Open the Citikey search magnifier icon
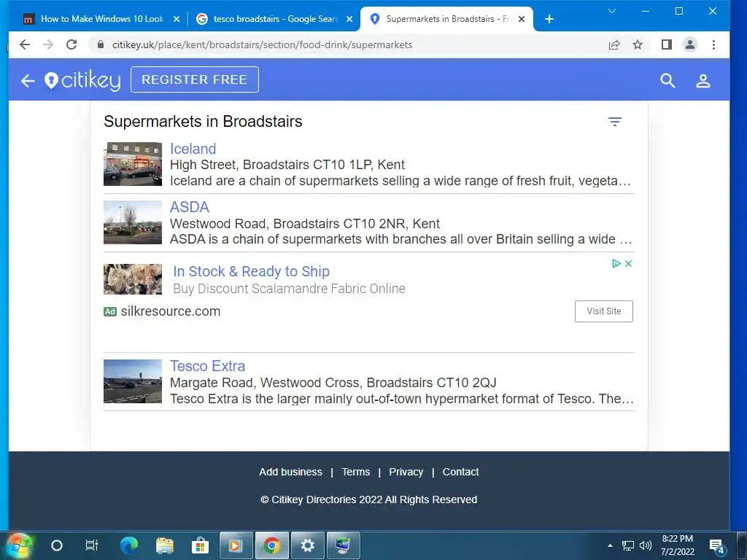Image resolution: width=747 pixels, height=560 pixels. point(667,80)
